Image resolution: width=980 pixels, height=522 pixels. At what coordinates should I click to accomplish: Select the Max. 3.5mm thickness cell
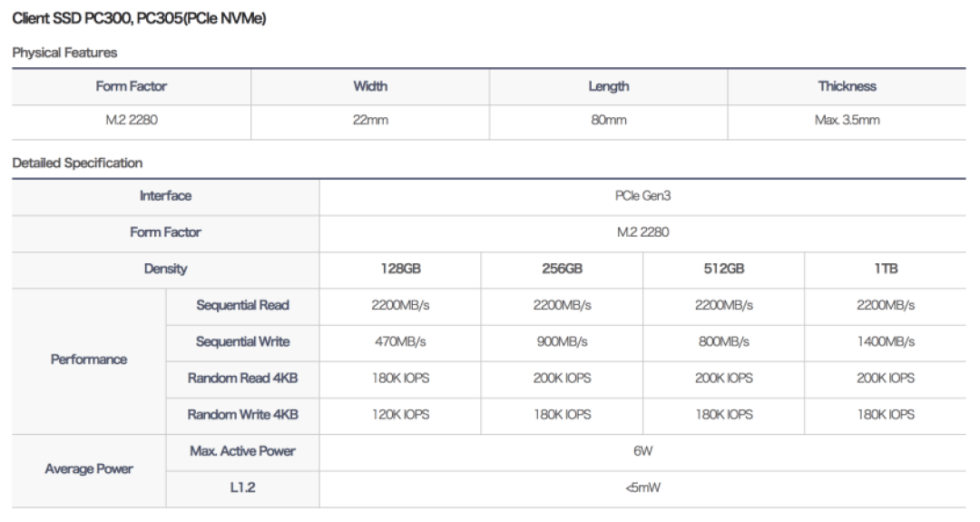pos(847,120)
